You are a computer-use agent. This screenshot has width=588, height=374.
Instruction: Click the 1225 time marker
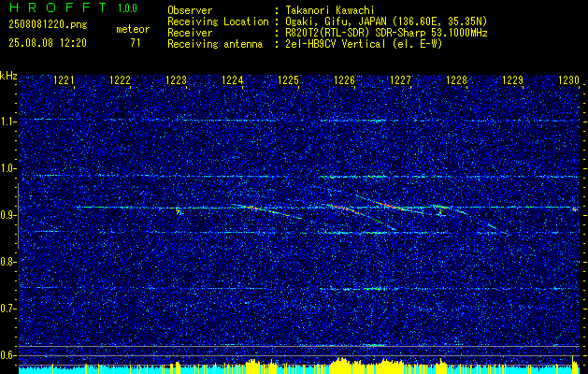point(288,80)
